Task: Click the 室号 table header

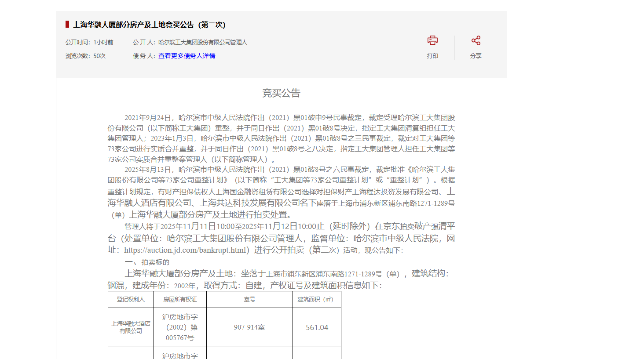Action: click(x=249, y=299)
